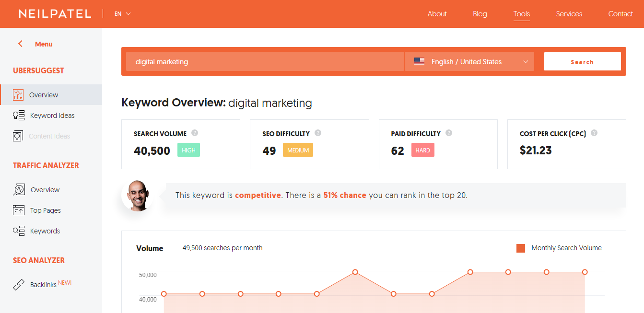Click the 'competitive' highlighted word
644x313 pixels.
[x=258, y=195]
